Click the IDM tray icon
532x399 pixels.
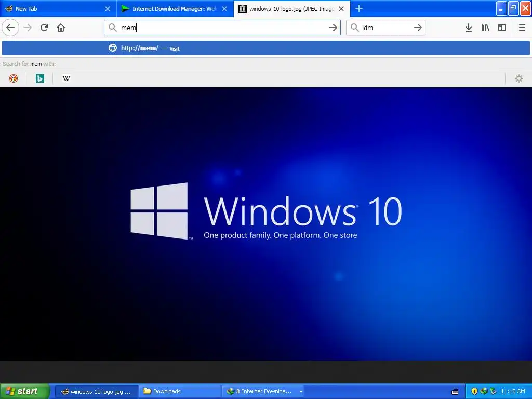[484, 391]
